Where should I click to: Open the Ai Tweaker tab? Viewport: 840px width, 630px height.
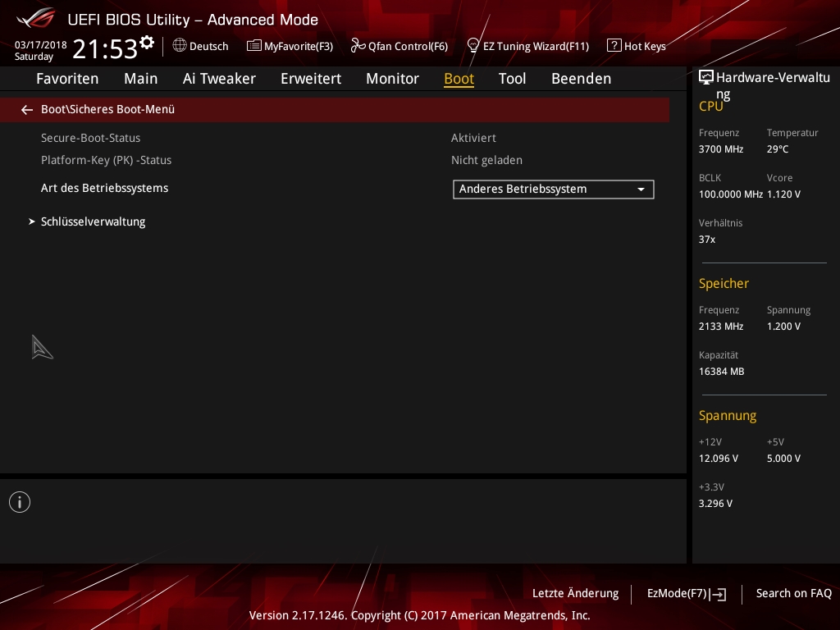coord(219,79)
